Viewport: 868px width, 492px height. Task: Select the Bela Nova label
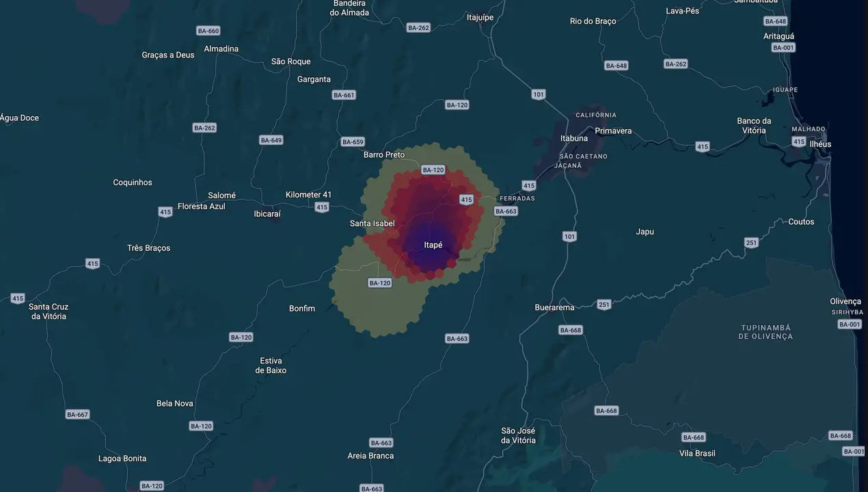175,403
